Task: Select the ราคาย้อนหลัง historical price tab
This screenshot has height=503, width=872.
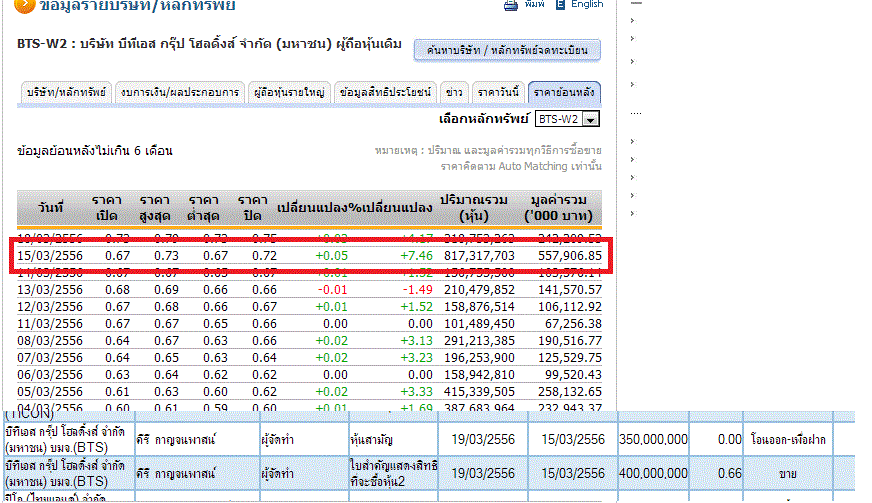Action: point(564,92)
